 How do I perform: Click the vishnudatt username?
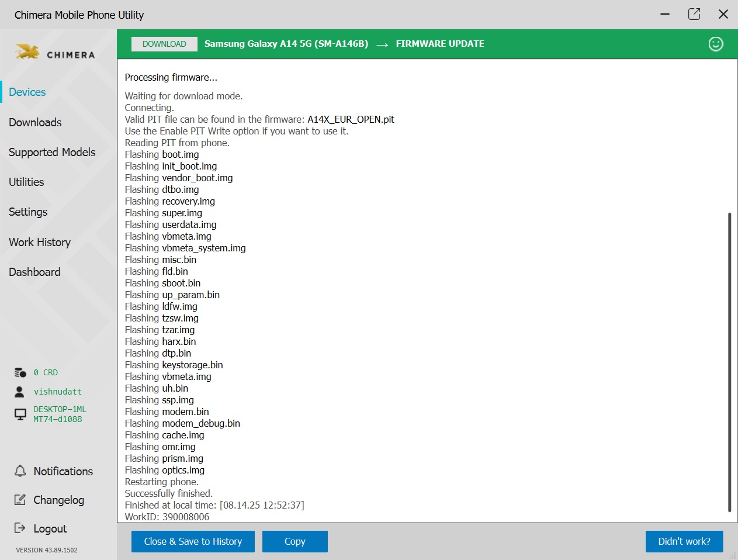click(58, 392)
